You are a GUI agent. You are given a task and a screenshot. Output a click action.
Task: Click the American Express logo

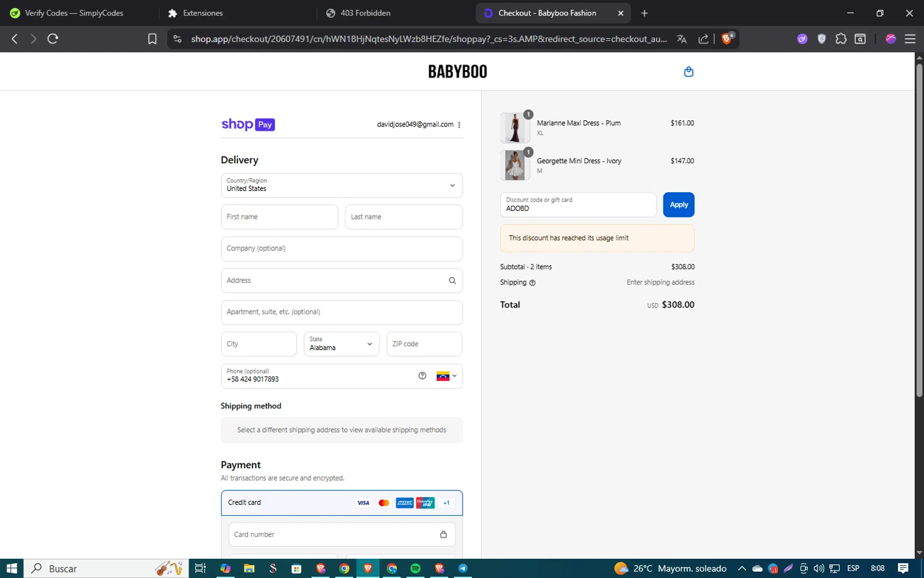(405, 503)
